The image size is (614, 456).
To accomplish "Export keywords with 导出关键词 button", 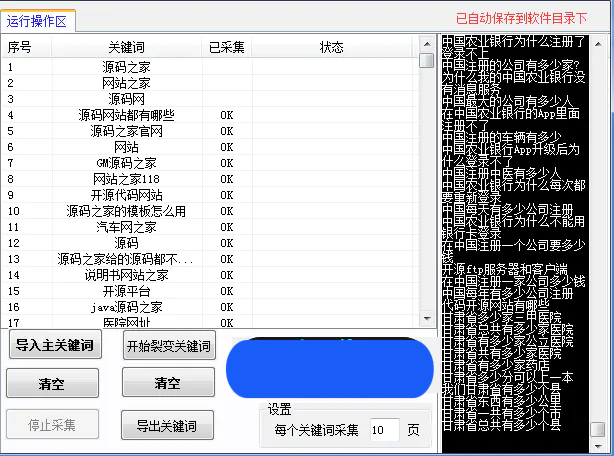I will pos(168,424).
